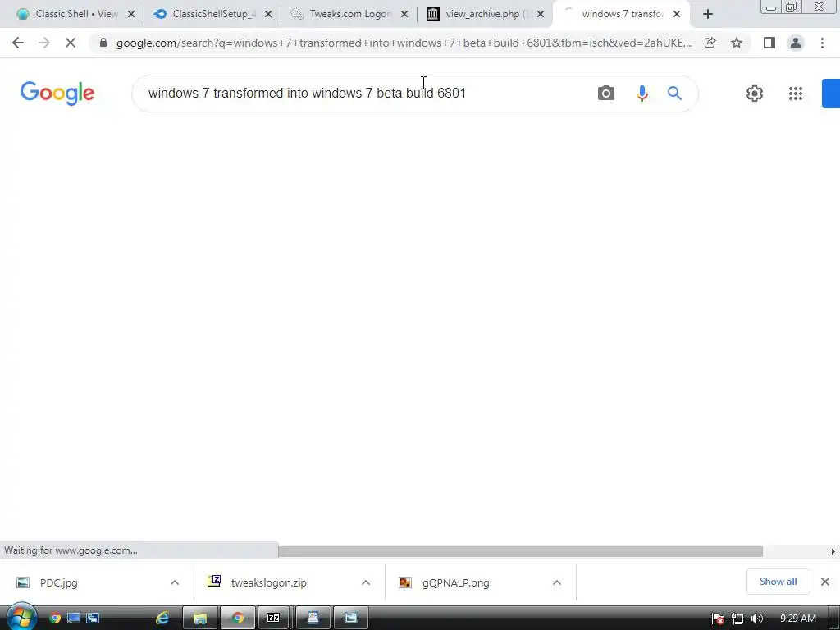Open the volume control speaker
This screenshot has width=840, height=630.
click(x=757, y=619)
